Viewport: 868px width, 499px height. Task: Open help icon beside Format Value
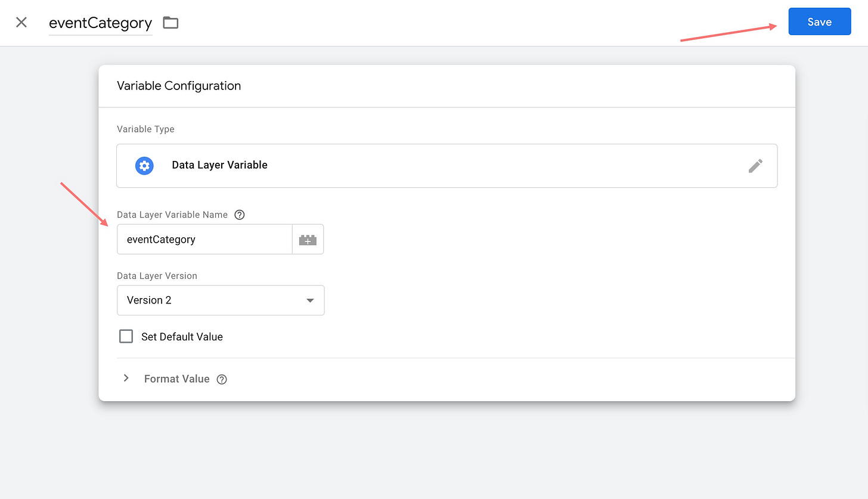[x=222, y=379]
